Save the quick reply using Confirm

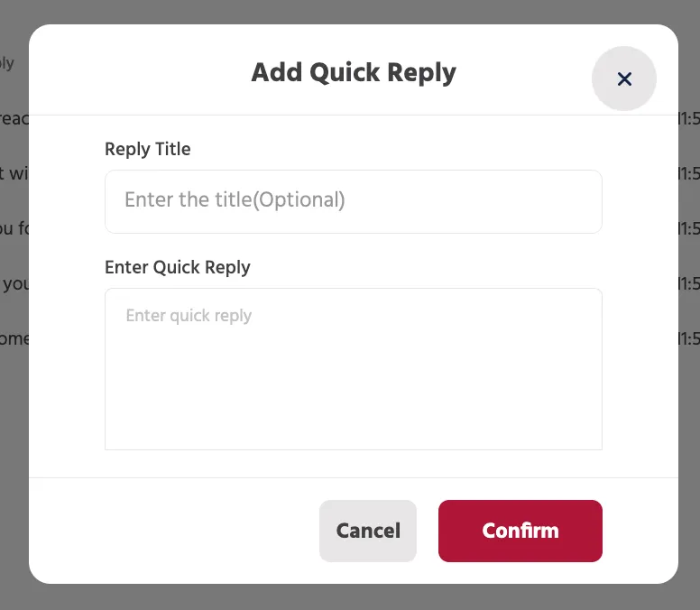[520, 531]
